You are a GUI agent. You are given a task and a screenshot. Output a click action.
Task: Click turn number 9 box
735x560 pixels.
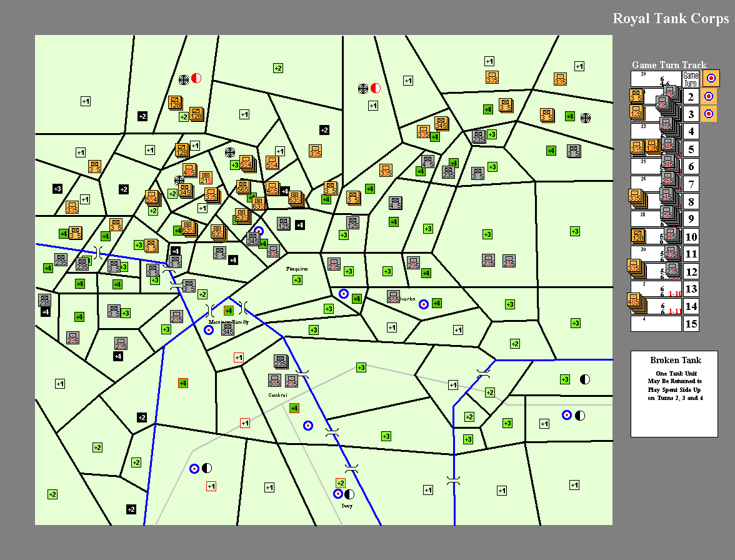(x=691, y=219)
